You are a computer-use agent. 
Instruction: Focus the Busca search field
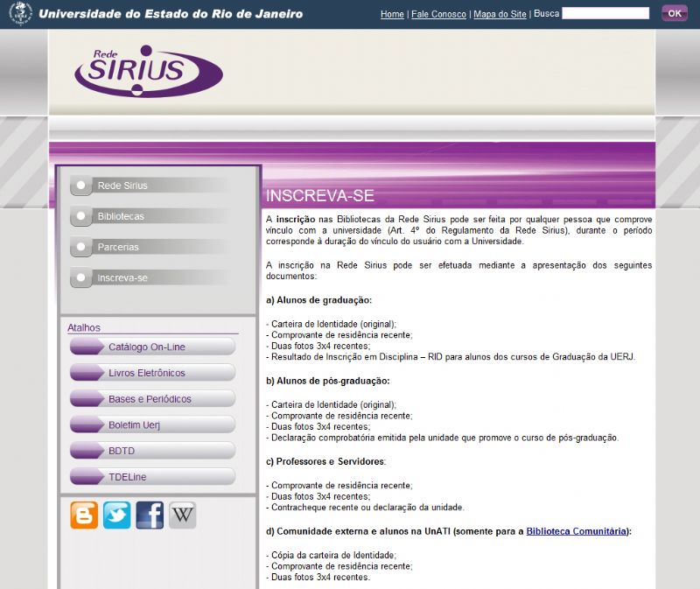point(605,13)
